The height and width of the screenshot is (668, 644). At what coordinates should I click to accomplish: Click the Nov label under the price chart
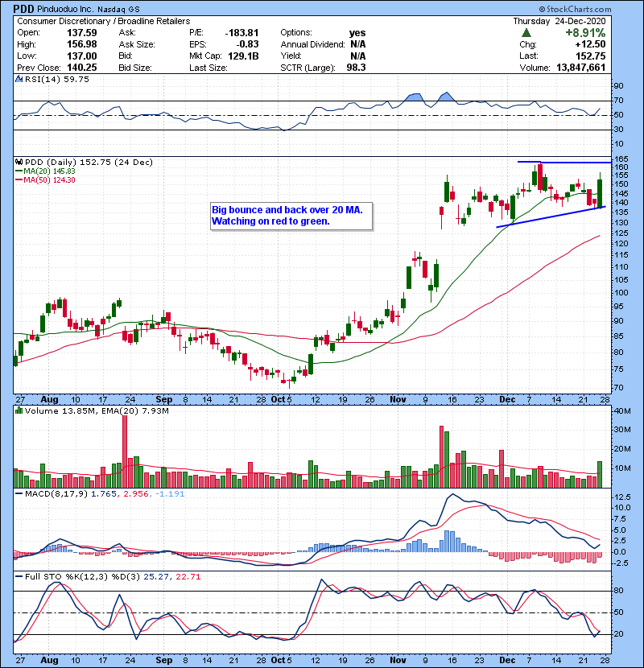[x=398, y=400]
